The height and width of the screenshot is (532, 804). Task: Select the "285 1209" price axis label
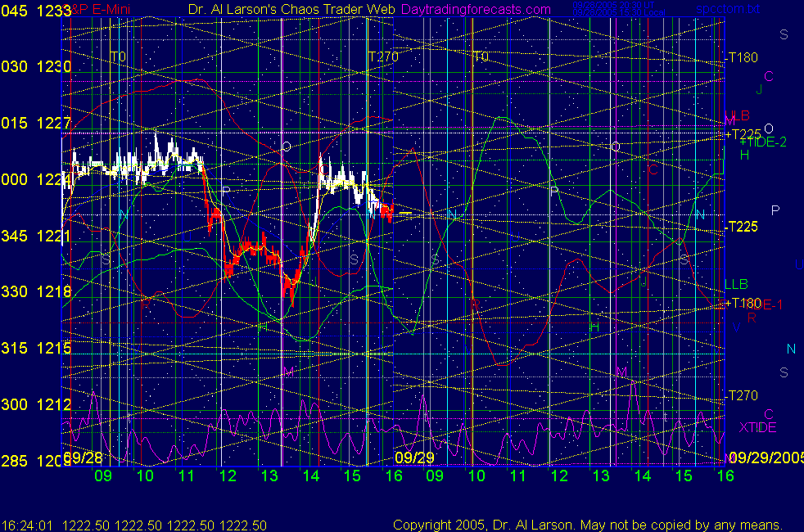pos(36,461)
